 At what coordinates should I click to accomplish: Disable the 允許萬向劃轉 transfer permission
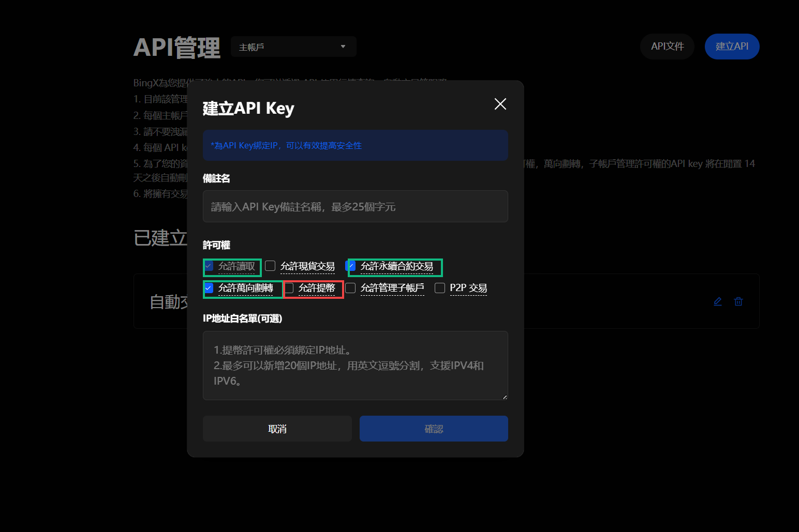[209, 288]
